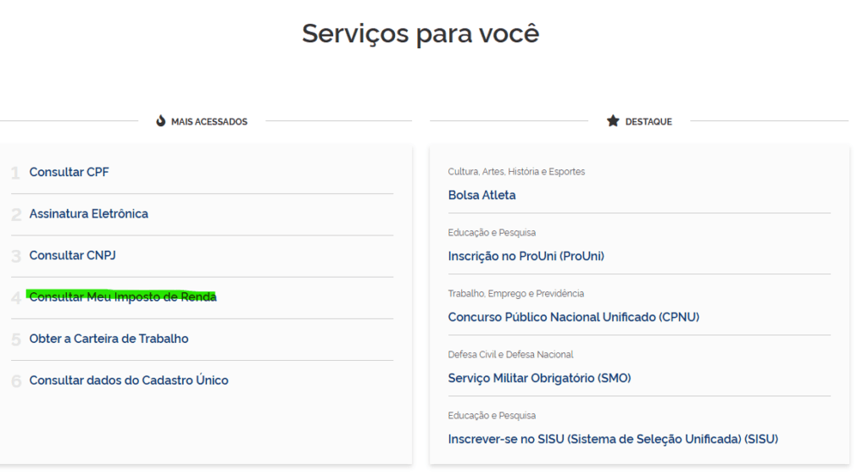The image size is (868, 476).
Task: Click the Trabalho, Emprego e Previdência label
Action: tap(516, 294)
